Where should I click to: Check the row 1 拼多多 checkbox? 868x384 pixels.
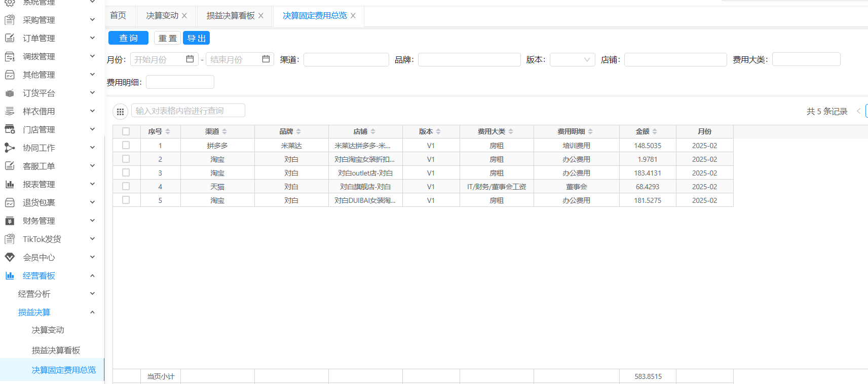(126, 145)
